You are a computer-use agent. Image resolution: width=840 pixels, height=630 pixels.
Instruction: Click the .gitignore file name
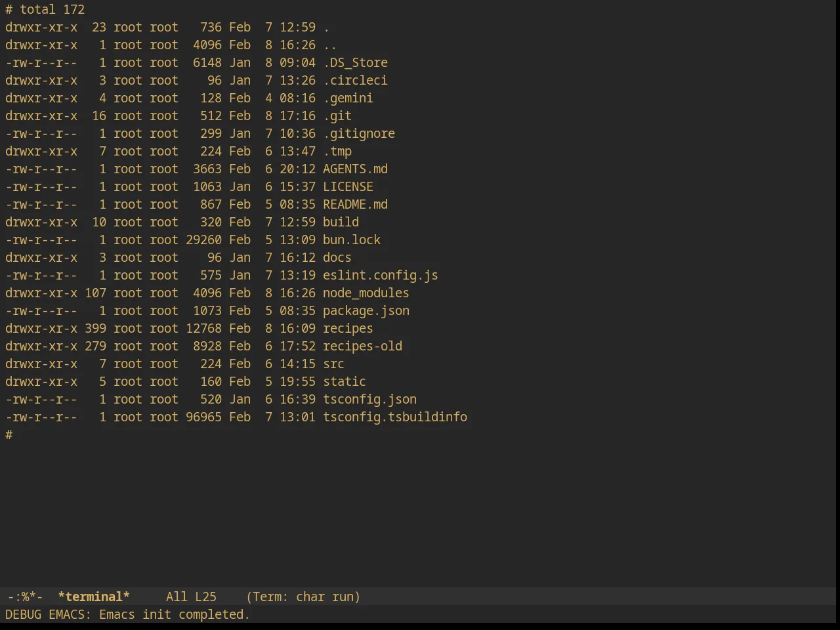pyautogui.click(x=359, y=133)
